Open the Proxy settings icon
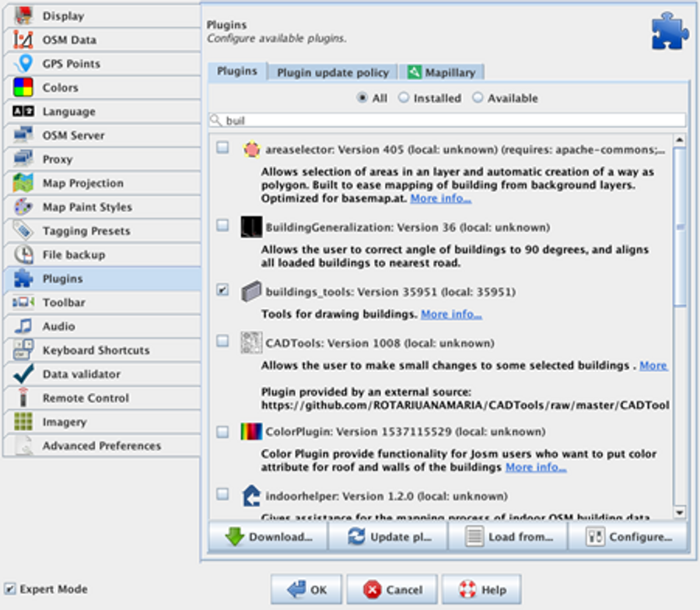This screenshot has width=700, height=610. pos(23,159)
